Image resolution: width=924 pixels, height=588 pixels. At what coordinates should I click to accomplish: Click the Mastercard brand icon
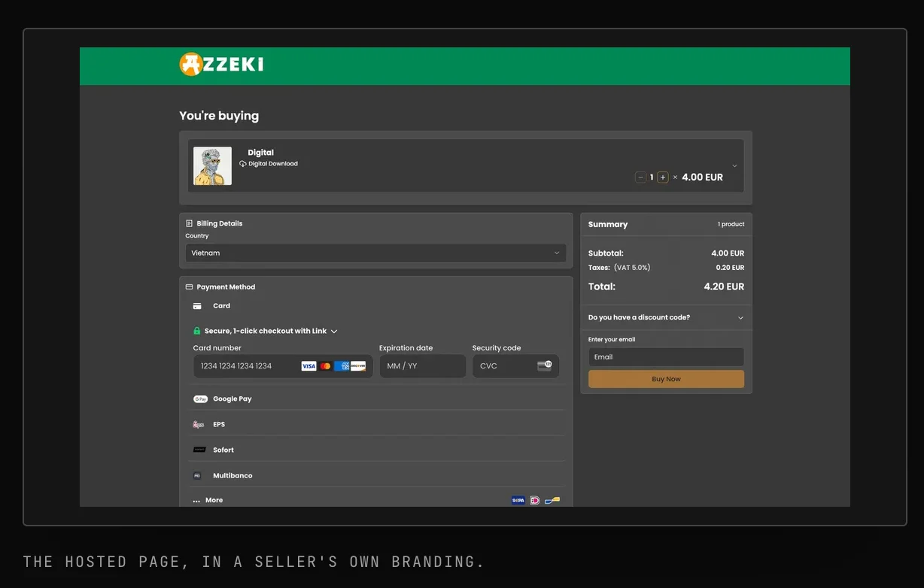tap(325, 366)
